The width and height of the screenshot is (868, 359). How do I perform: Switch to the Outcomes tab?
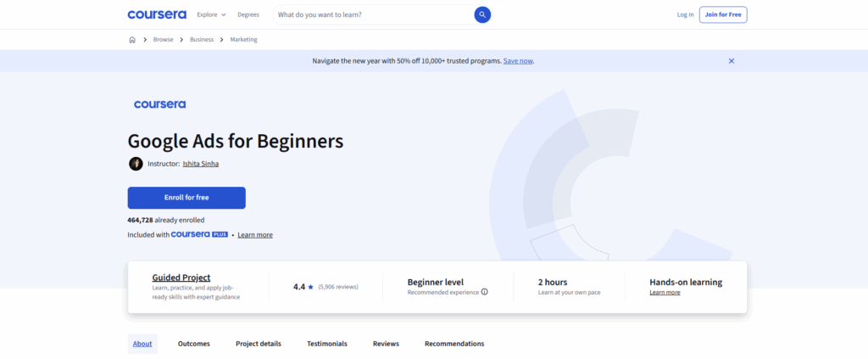pos(194,344)
